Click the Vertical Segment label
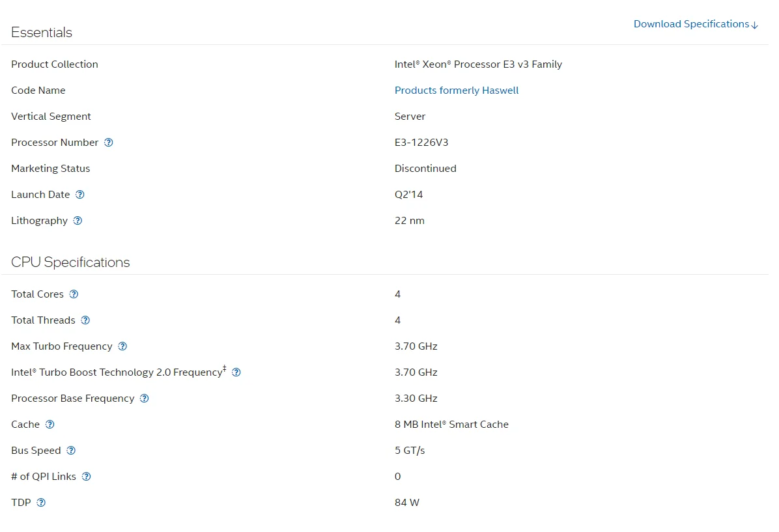779x532 pixels. pyautogui.click(x=51, y=117)
